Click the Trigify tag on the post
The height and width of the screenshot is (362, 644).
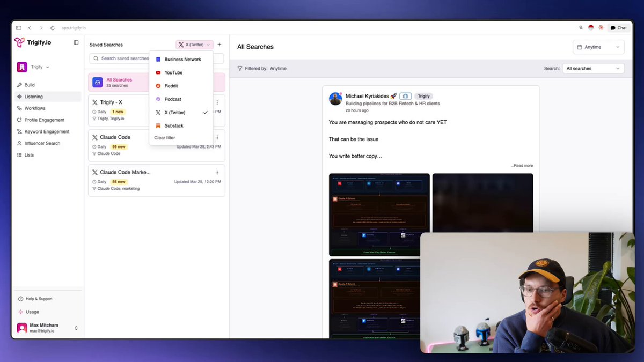(x=423, y=96)
